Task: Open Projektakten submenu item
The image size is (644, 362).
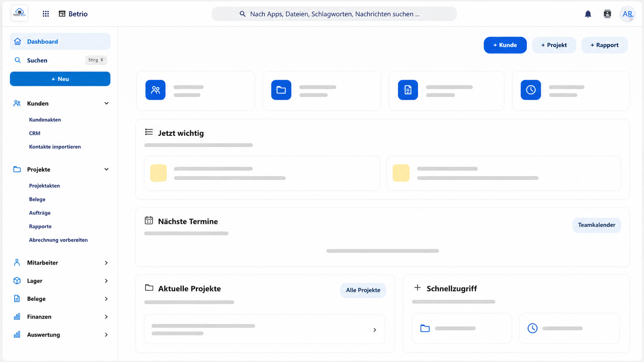Action: click(44, 186)
